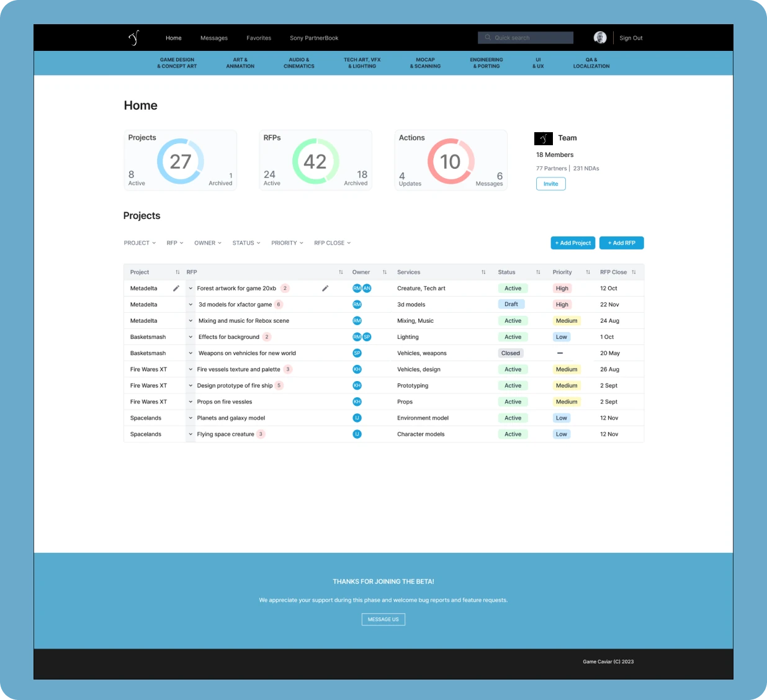Click the KH owner avatar in Props on fire vessles row
This screenshot has height=700, width=767.
(x=357, y=402)
